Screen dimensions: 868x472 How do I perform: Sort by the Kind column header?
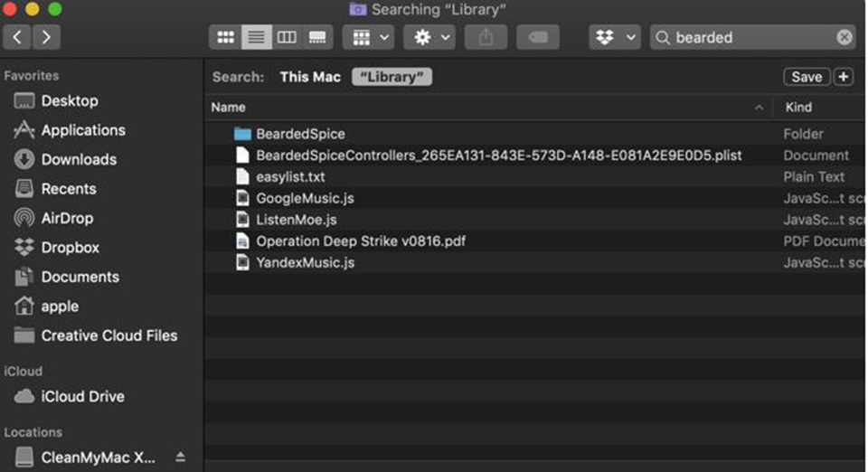(798, 108)
